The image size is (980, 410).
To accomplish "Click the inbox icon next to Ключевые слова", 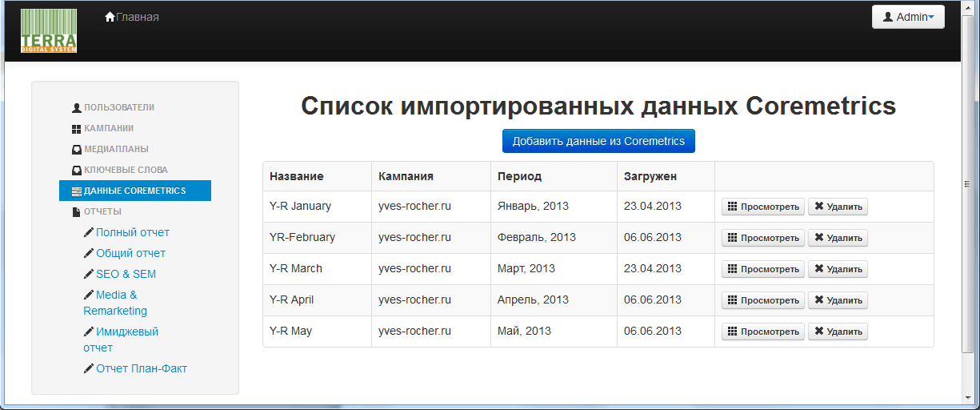I will [x=76, y=170].
